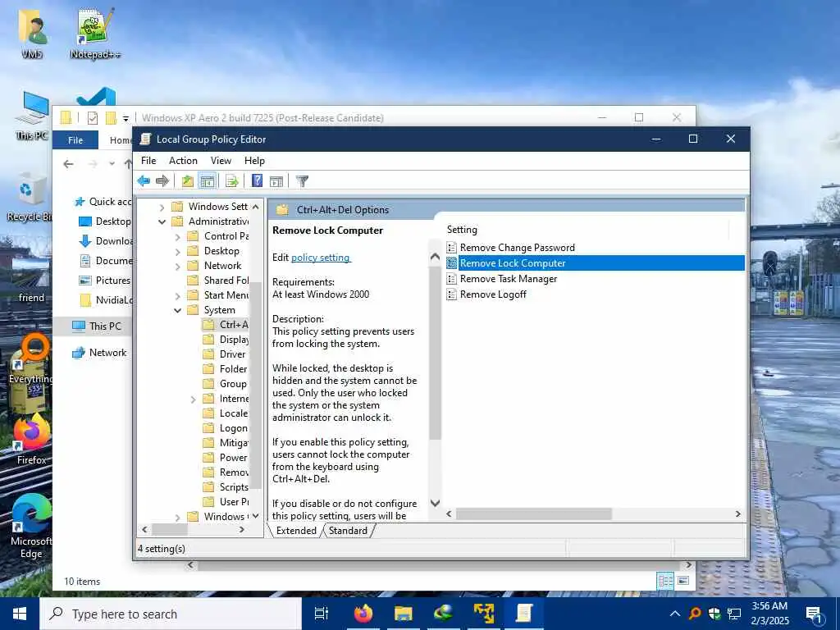The width and height of the screenshot is (840, 630).
Task: Collapse the System tree node
Action: (177, 310)
